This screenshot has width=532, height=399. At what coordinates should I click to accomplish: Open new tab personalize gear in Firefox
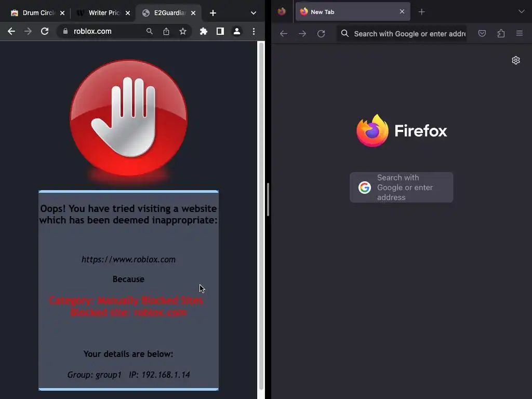coord(516,60)
